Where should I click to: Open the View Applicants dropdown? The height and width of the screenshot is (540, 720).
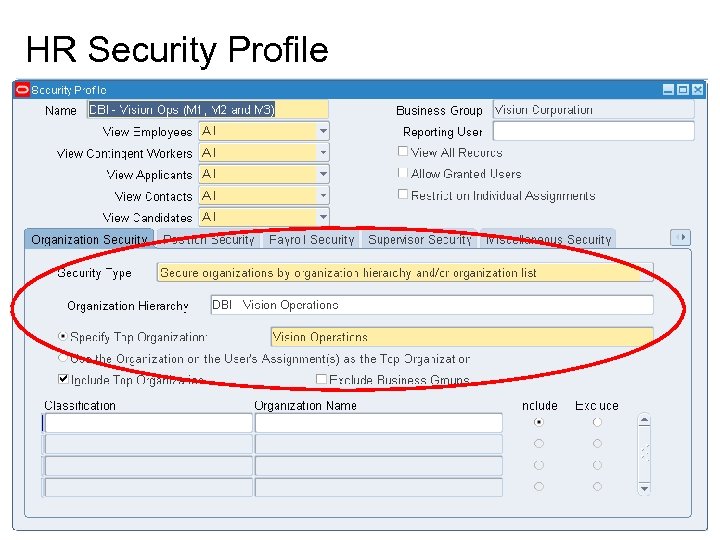click(323, 174)
